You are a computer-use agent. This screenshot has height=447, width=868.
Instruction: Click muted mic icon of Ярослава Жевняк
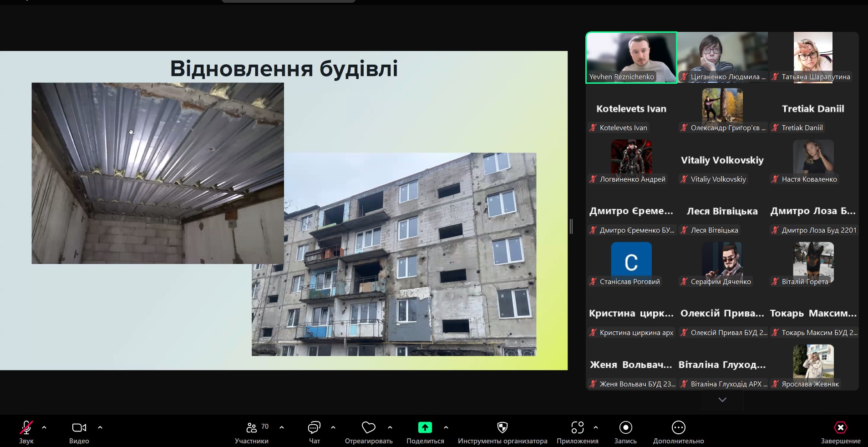(x=775, y=384)
